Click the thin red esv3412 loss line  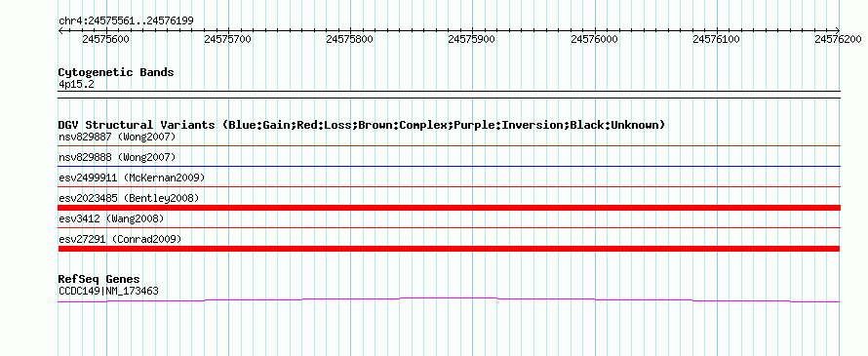point(449,227)
